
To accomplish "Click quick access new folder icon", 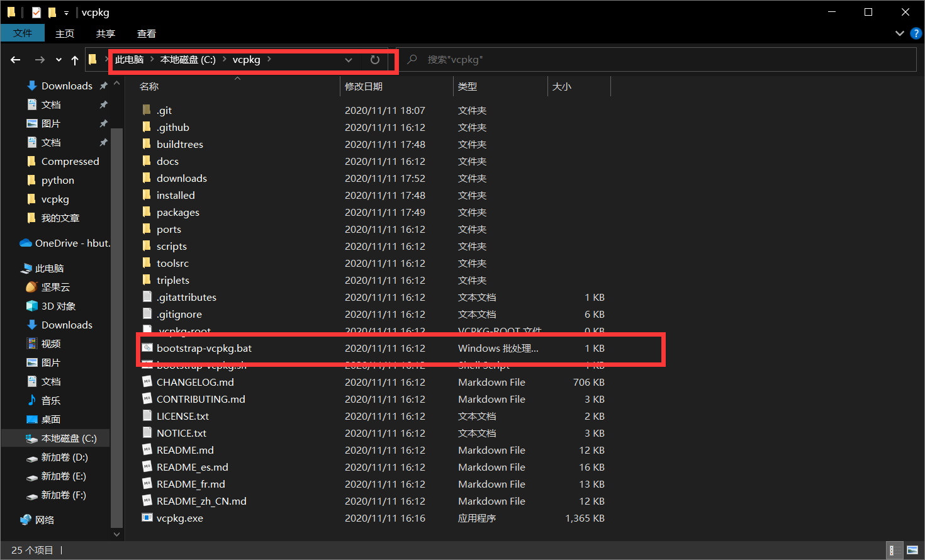I will [x=52, y=12].
